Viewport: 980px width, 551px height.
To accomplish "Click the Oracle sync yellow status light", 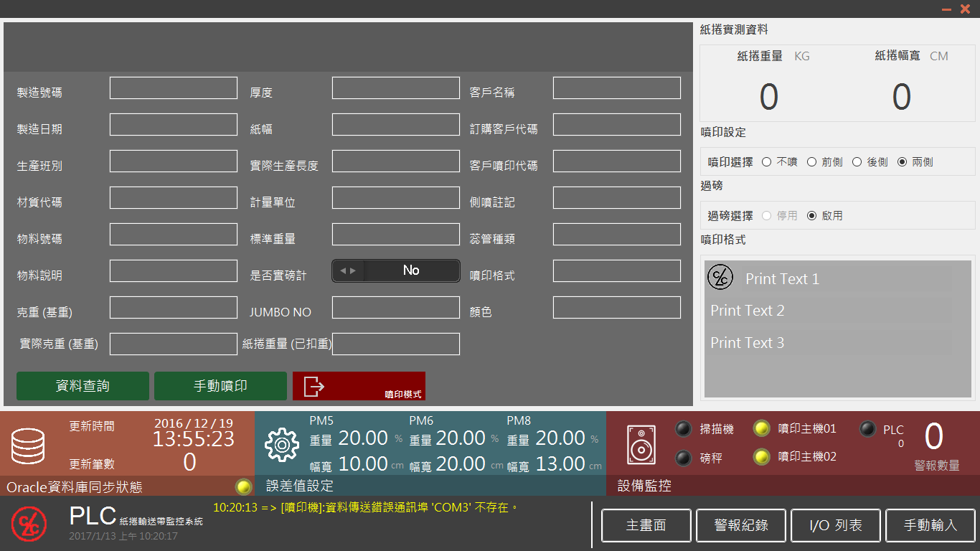I will 244,487.
